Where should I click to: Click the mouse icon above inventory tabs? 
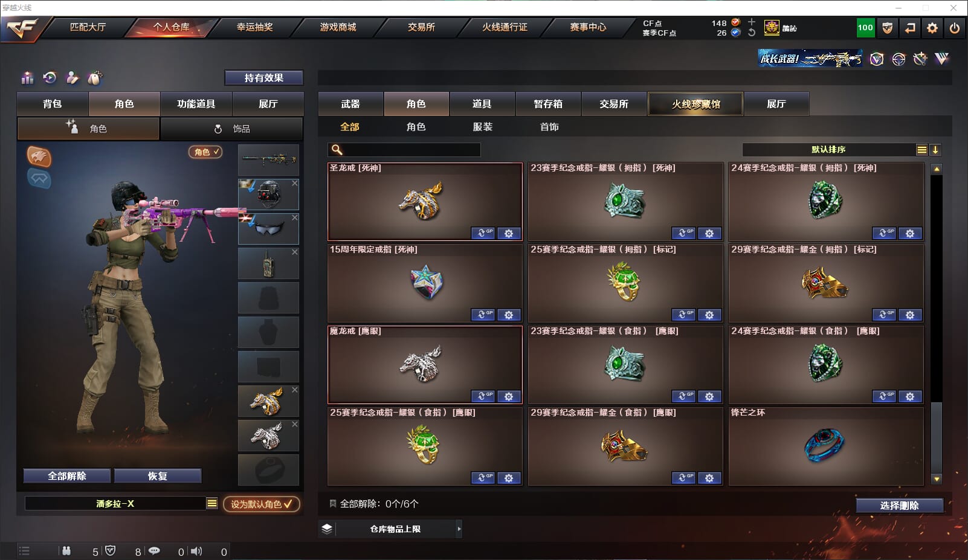(95, 78)
